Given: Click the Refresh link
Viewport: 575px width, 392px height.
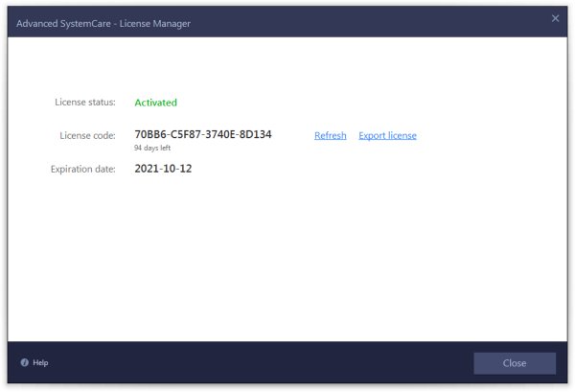Looking at the screenshot, I should click(x=330, y=136).
